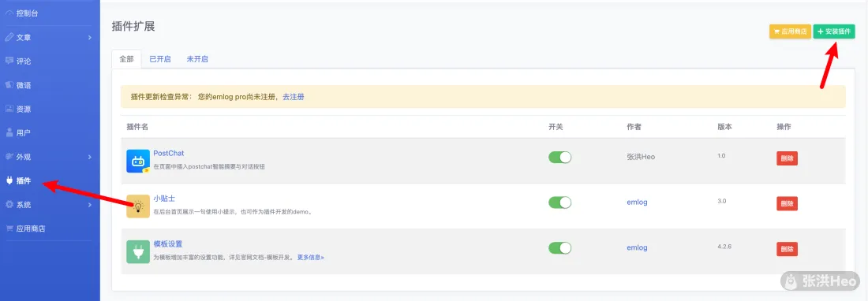This screenshot has width=868, height=301.
Task: Expand the 文章 sidebar submenu
Action: click(50, 38)
